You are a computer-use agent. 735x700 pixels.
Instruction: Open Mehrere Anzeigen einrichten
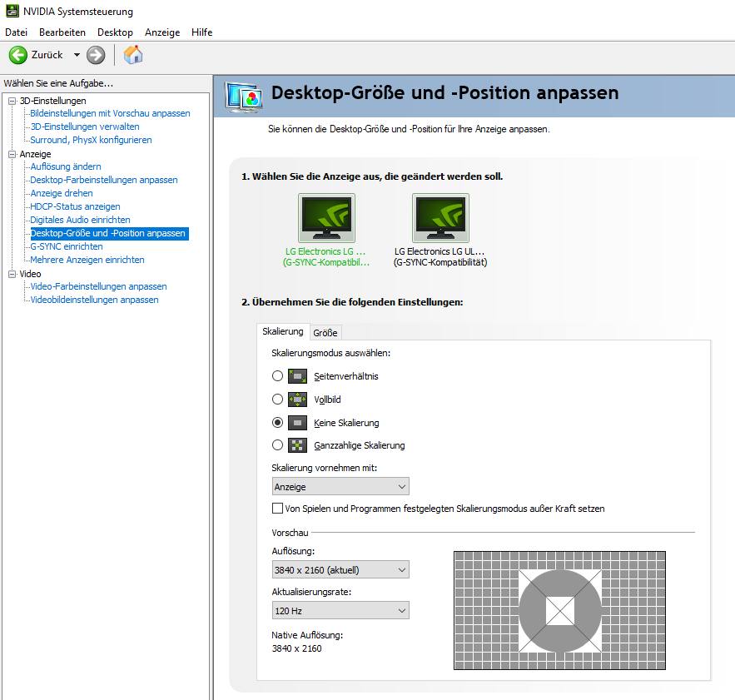[87, 260]
